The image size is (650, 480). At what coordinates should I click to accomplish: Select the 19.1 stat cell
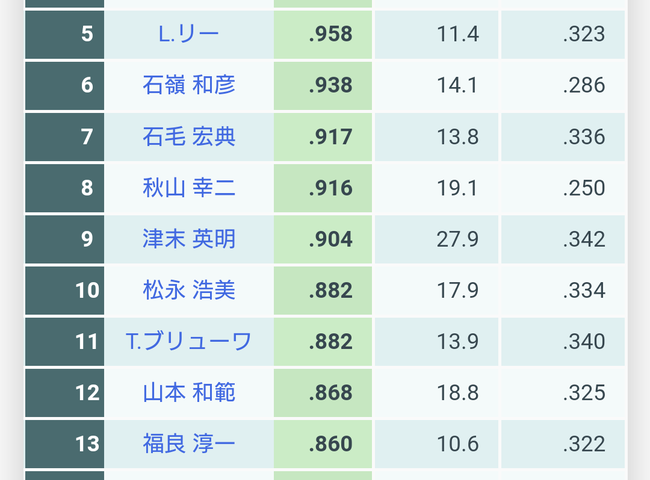458,187
